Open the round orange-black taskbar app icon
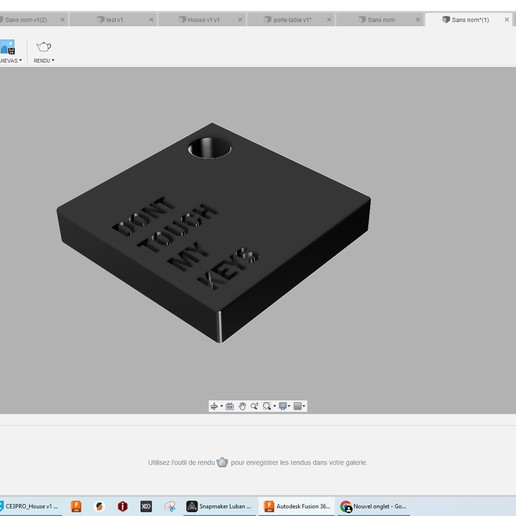The image size is (516, 516). (x=99, y=506)
